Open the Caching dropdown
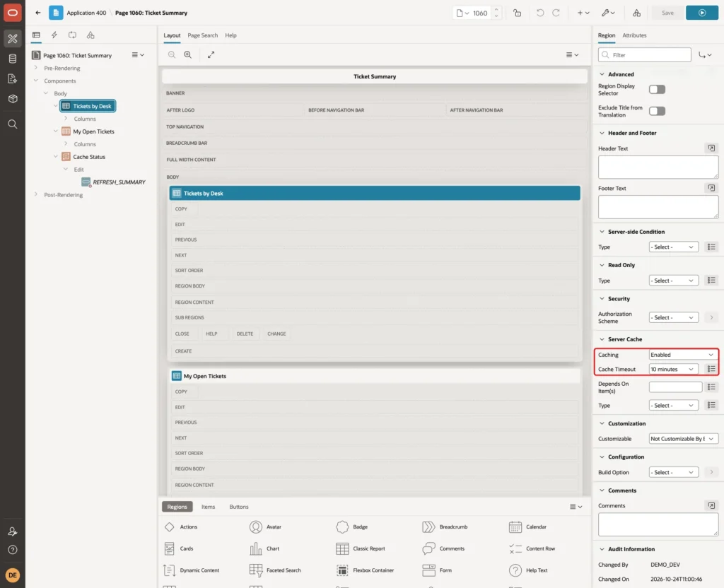Image resolution: width=724 pixels, height=588 pixels. pyautogui.click(x=684, y=355)
